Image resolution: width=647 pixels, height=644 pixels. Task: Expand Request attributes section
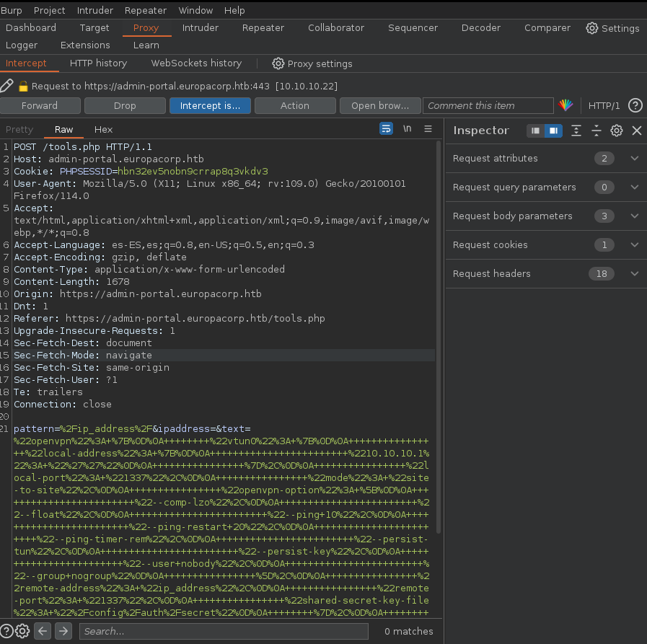[635, 158]
